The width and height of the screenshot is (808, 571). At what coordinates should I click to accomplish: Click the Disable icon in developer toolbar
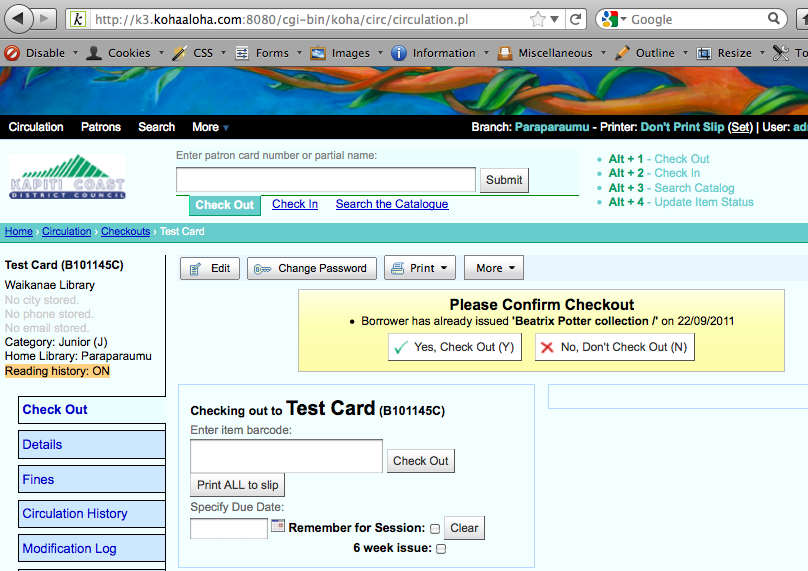click(x=12, y=53)
